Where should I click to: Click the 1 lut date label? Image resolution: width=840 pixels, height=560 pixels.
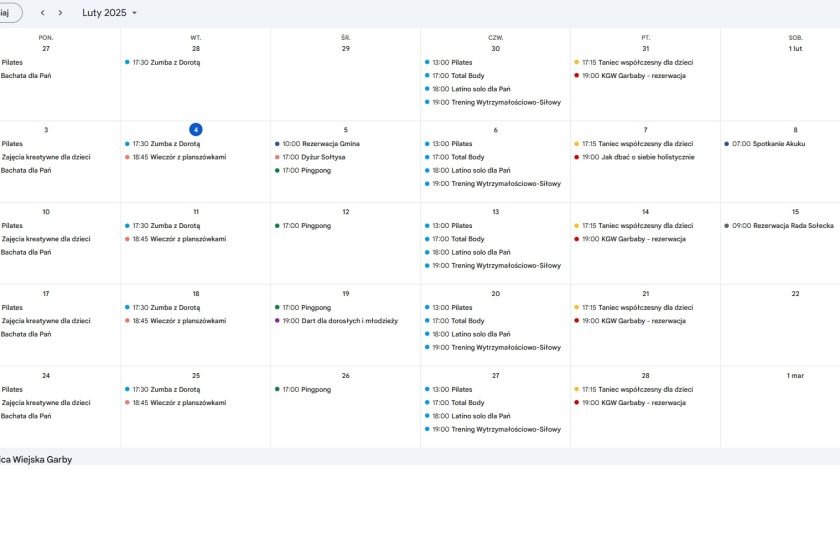pos(795,48)
